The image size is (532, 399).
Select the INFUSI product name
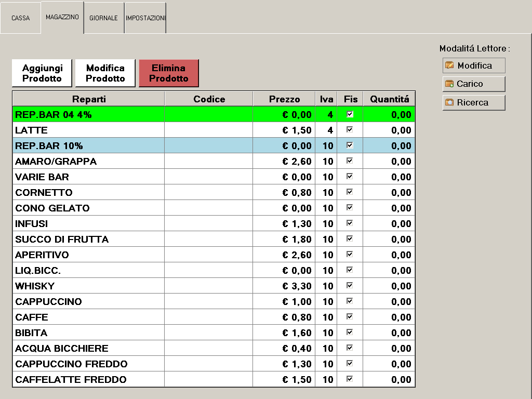pyautogui.click(x=32, y=224)
